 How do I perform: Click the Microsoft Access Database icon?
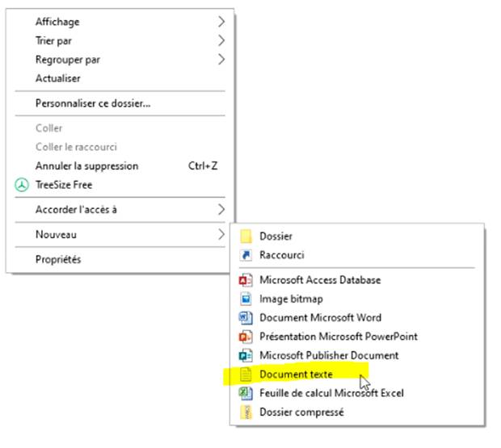246,280
